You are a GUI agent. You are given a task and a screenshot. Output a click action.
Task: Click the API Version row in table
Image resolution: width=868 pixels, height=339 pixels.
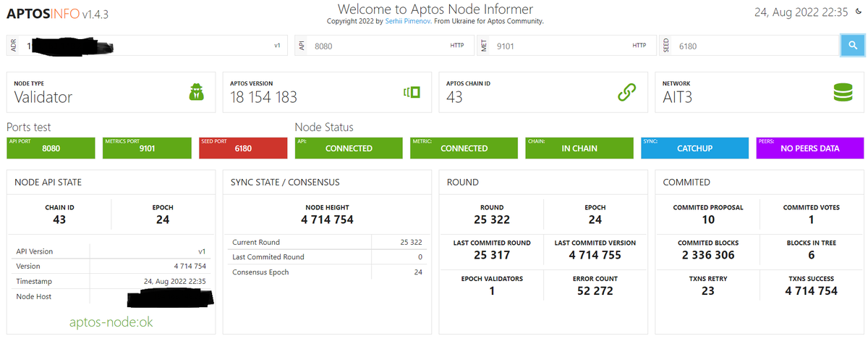coord(111,251)
